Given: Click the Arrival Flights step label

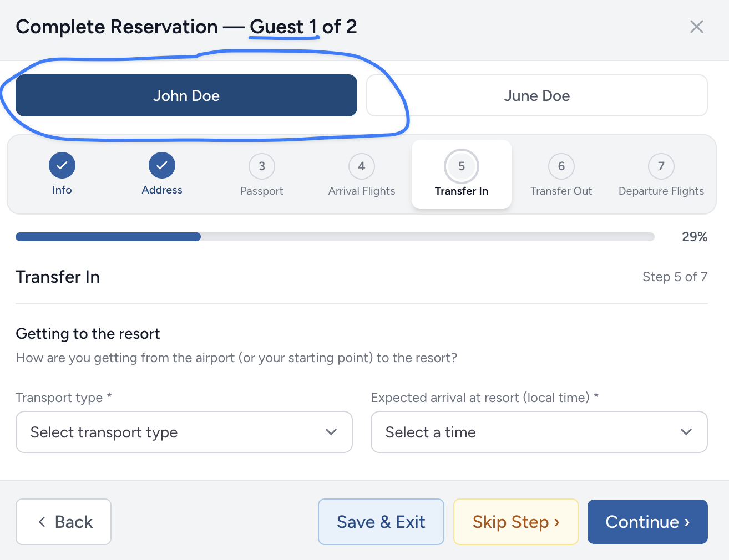Looking at the screenshot, I should [362, 191].
